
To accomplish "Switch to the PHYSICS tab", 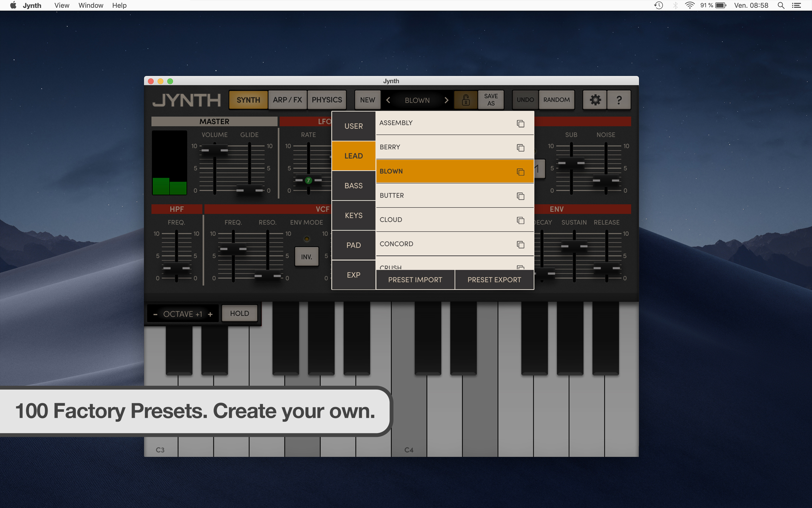I will point(327,100).
